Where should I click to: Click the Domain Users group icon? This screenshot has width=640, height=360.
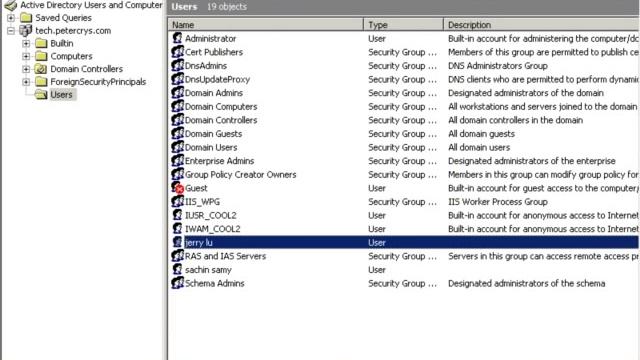tap(178, 147)
